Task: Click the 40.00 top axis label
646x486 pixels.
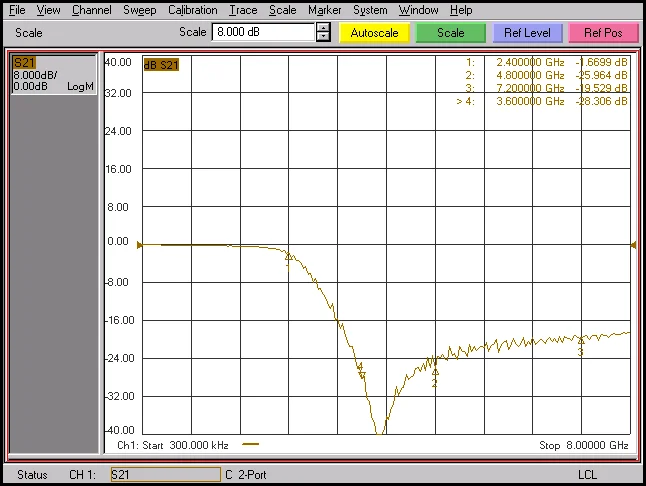Action: tap(118, 62)
